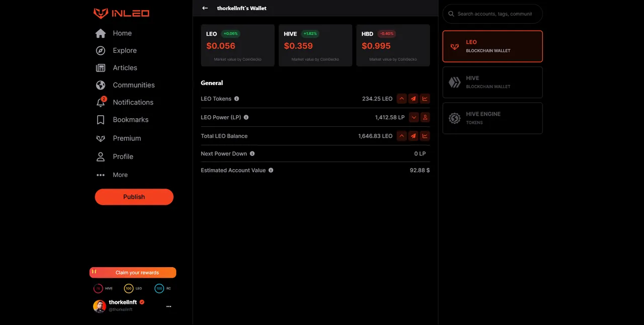The height and width of the screenshot is (325, 644).
Task: Show info for LEO Power (LP)
Action: point(246,117)
